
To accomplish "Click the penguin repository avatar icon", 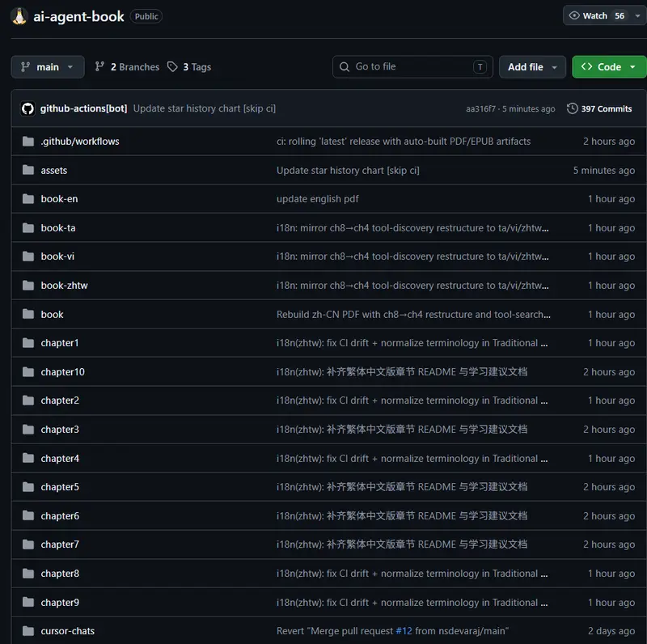I will click(19, 16).
